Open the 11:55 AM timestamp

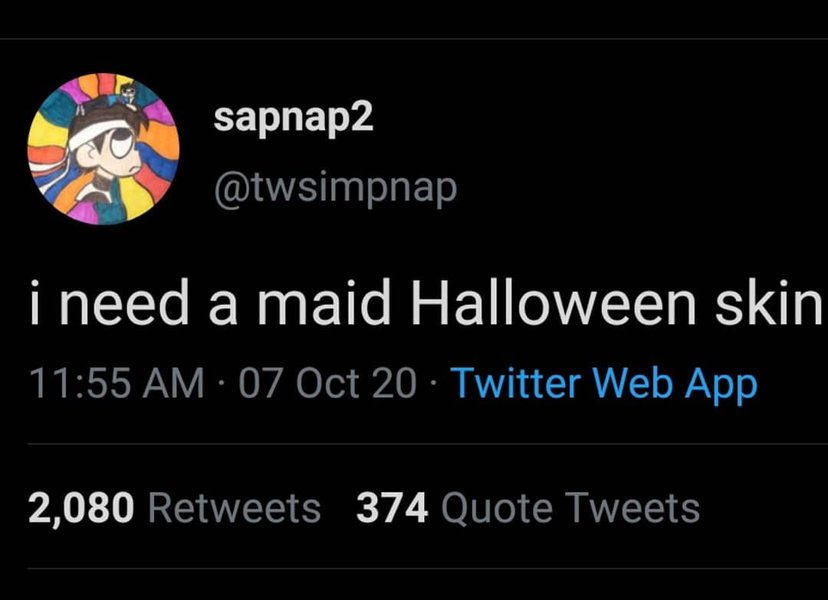[x=115, y=383]
